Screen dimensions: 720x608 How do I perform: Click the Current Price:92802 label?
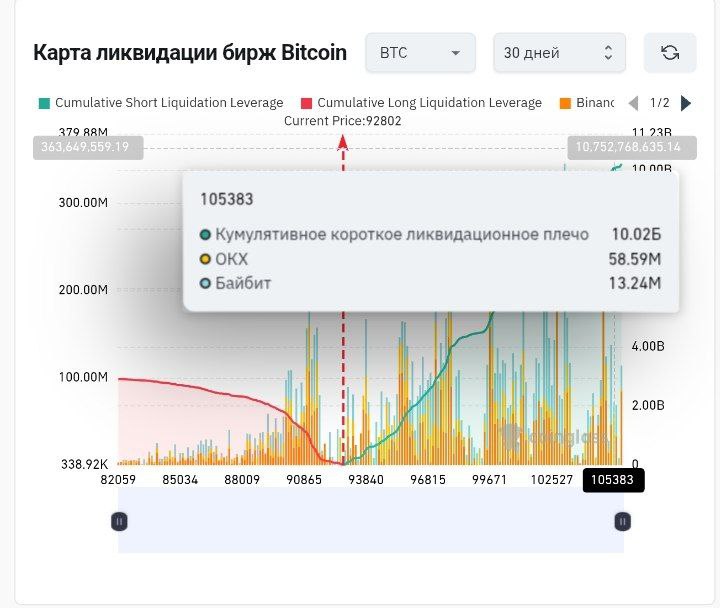343,121
